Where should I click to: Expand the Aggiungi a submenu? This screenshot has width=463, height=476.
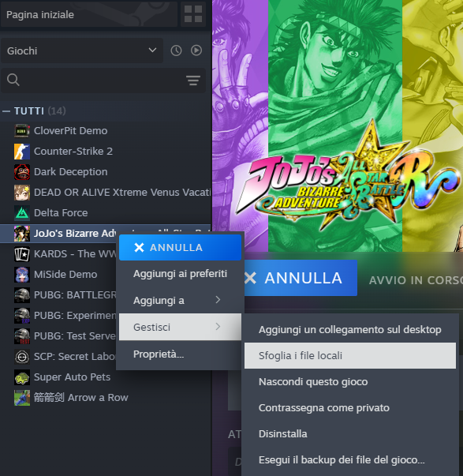point(180,300)
